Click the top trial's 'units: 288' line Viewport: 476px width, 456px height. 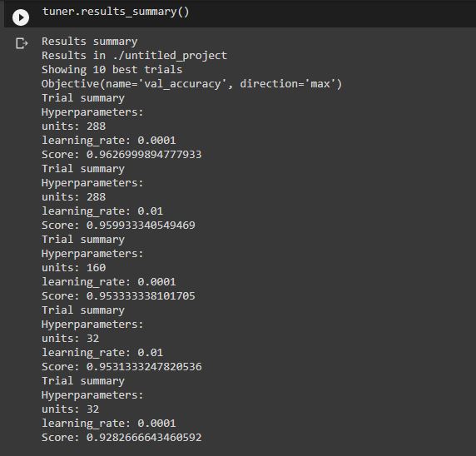74,126
